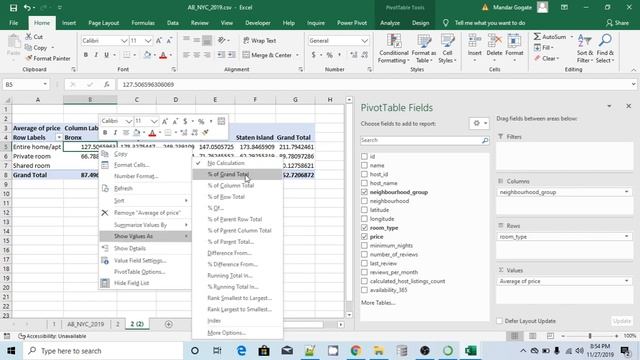Expand room_type dropdown in Rows area
This screenshot has height=360, width=640.
point(627,236)
